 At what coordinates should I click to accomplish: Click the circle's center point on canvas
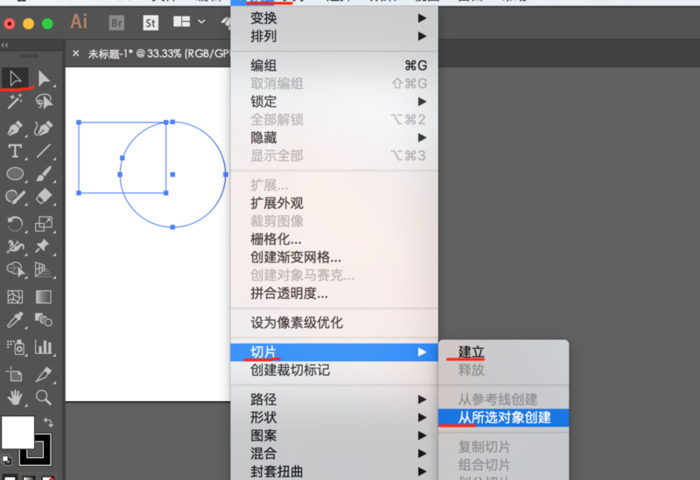coord(173,175)
